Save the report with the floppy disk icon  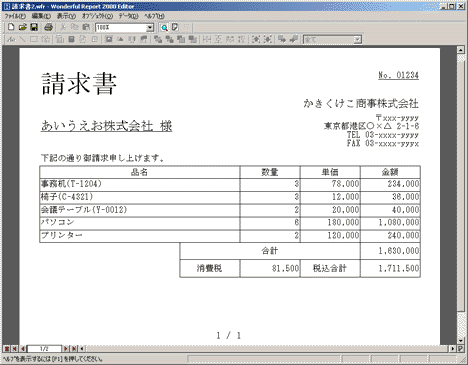point(34,27)
